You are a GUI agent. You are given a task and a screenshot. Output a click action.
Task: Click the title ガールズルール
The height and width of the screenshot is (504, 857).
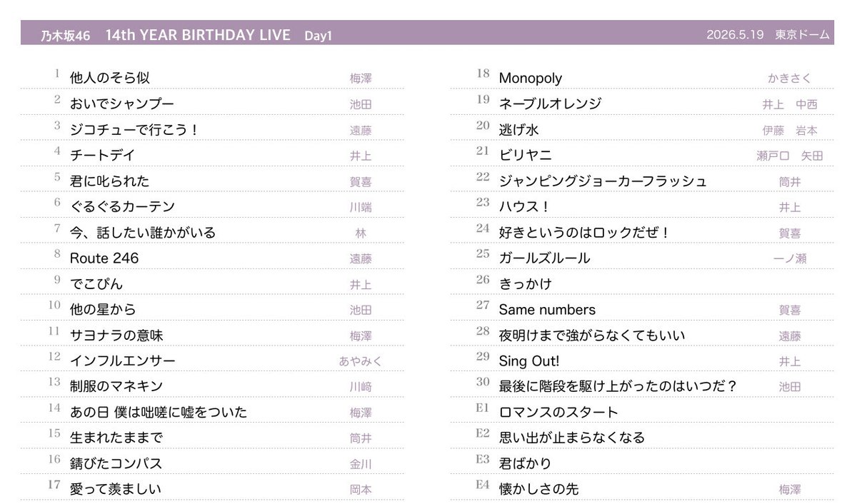coord(544,258)
